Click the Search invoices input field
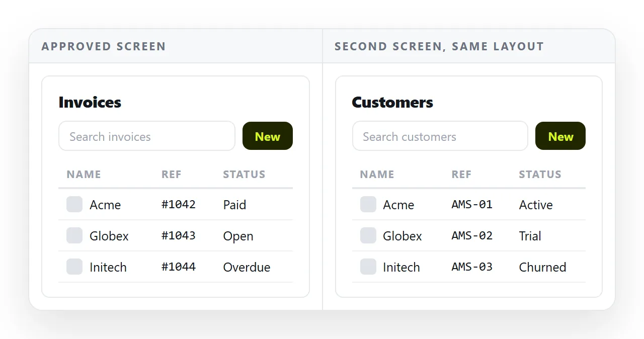Viewport: 644px width, 339px height. pos(147,136)
